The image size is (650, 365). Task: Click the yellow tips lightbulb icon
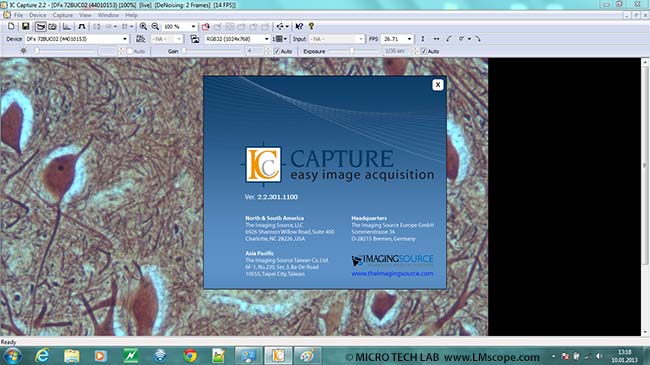(x=311, y=27)
